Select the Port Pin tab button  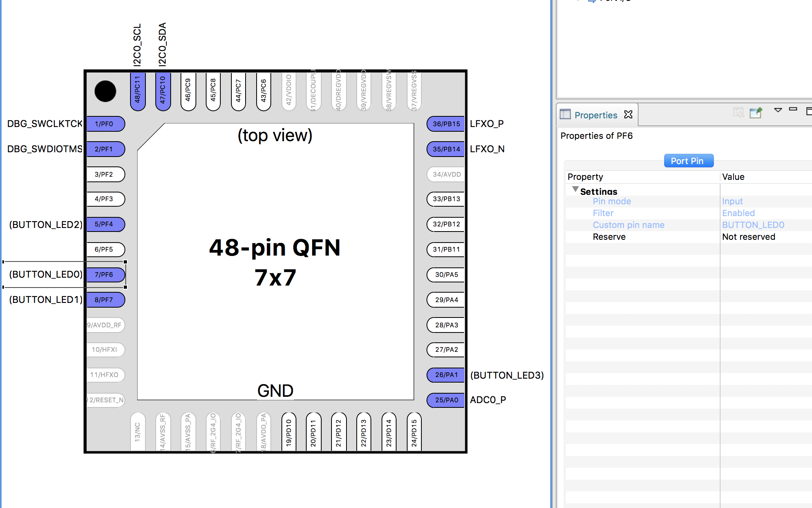coord(688,161)
